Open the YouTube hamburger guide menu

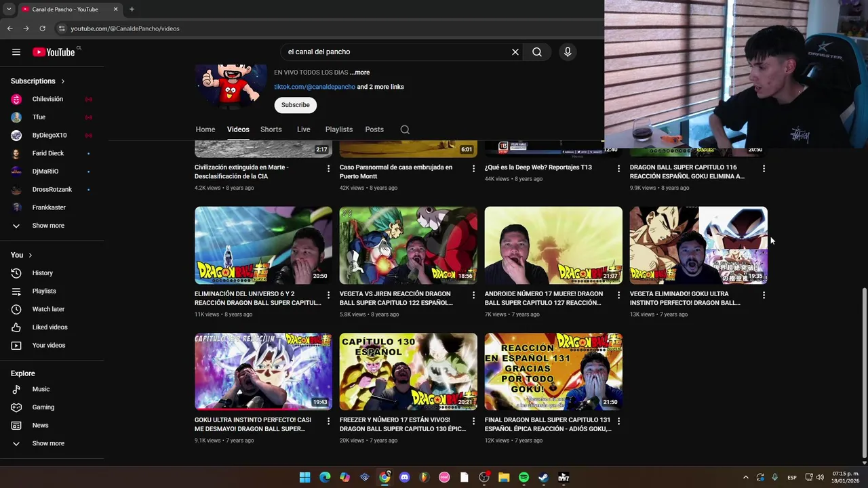[x=16, y=52]
